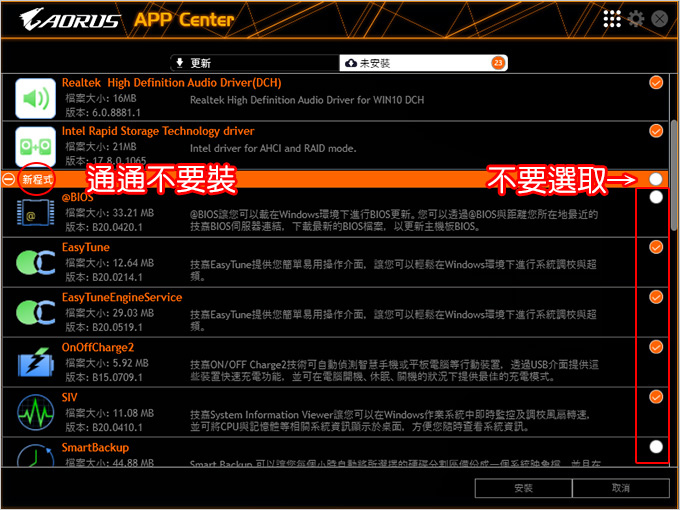Click Realtek version 6.0.8881.1 text
This screenshot has width=680, height=510.
pos(103,113)
